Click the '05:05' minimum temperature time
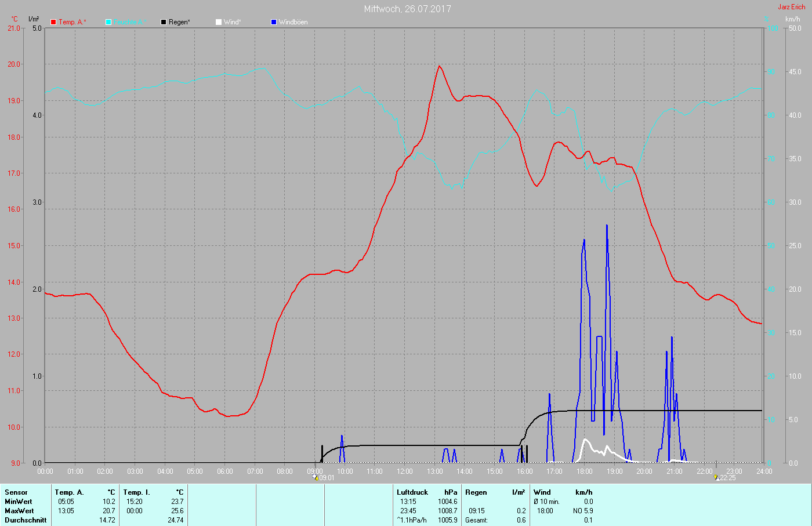This screenshot has width=812, height=526. [66, 502]
